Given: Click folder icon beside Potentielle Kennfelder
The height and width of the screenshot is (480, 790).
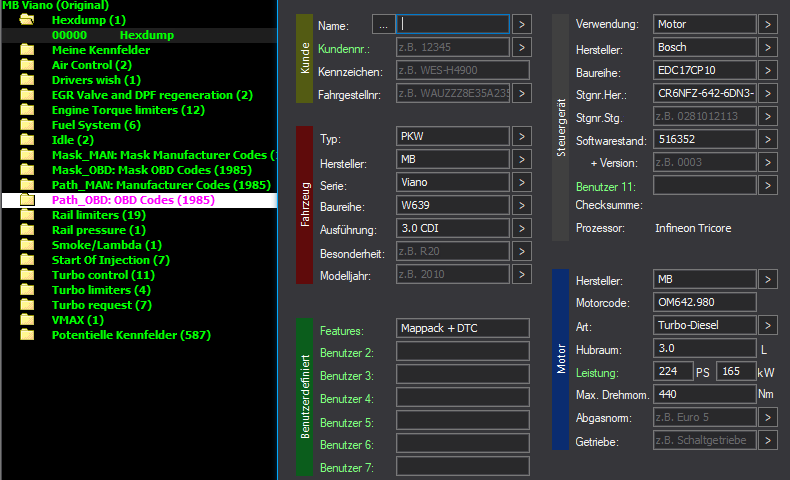Looking at the screenshot, I should (x=27, y=335).
